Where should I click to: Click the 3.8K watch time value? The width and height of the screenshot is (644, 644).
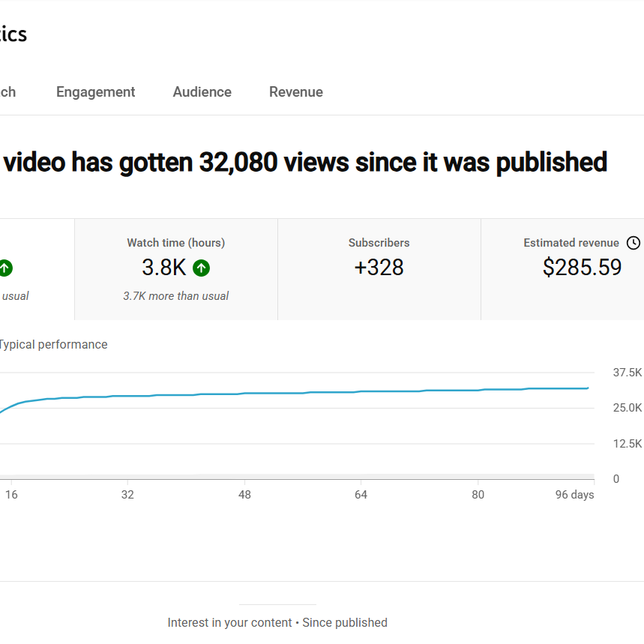[164, 268]
